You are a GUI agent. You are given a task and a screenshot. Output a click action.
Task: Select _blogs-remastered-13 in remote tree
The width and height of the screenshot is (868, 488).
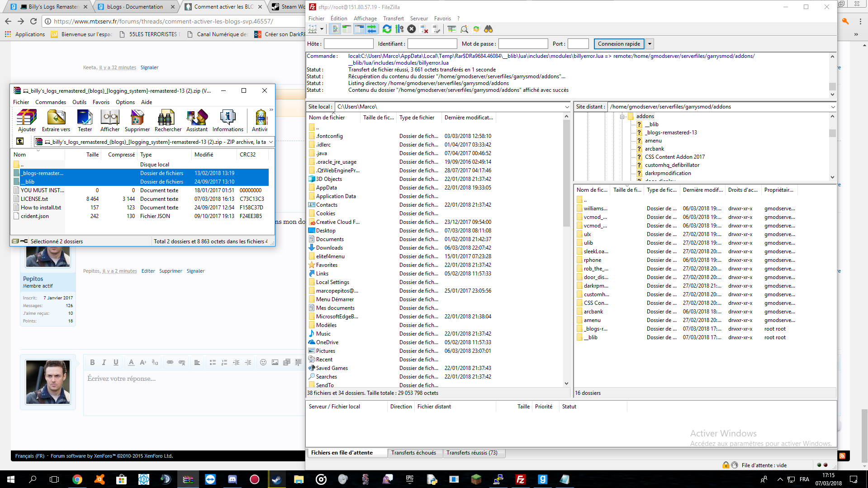coord(671,133)
